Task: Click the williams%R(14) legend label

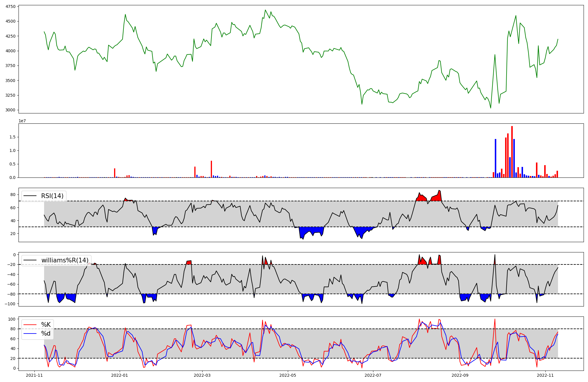Action: 65,260
